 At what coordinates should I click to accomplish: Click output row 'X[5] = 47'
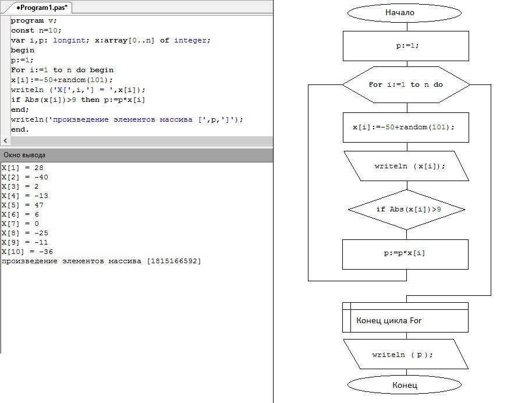click(x=22, y=205)
